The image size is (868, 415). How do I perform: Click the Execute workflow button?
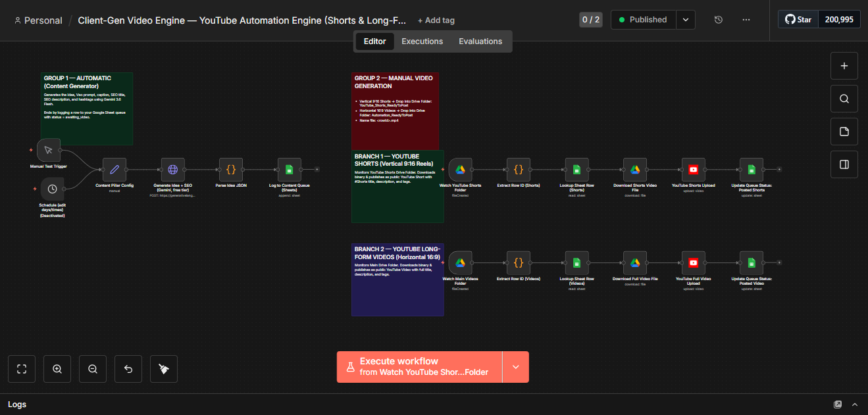pyautogui.click(x=420, y=367)
